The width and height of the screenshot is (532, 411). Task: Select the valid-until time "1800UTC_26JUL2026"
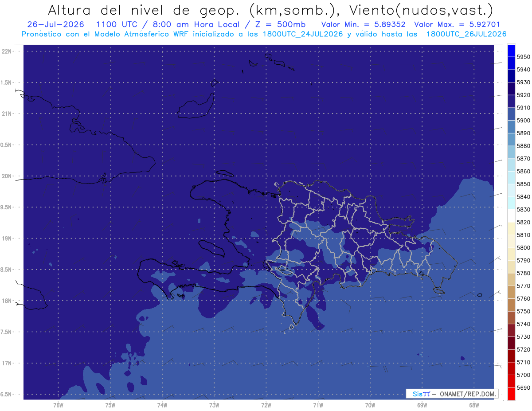(x=466, y=34)
